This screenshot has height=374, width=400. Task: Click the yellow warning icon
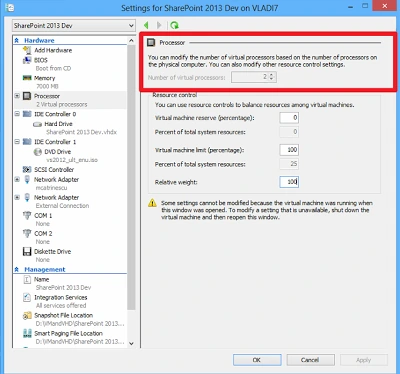point(152,203)
